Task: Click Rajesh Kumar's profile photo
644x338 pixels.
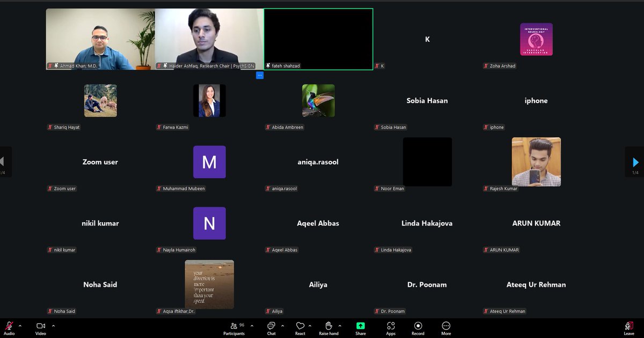Action: [536, 162]
